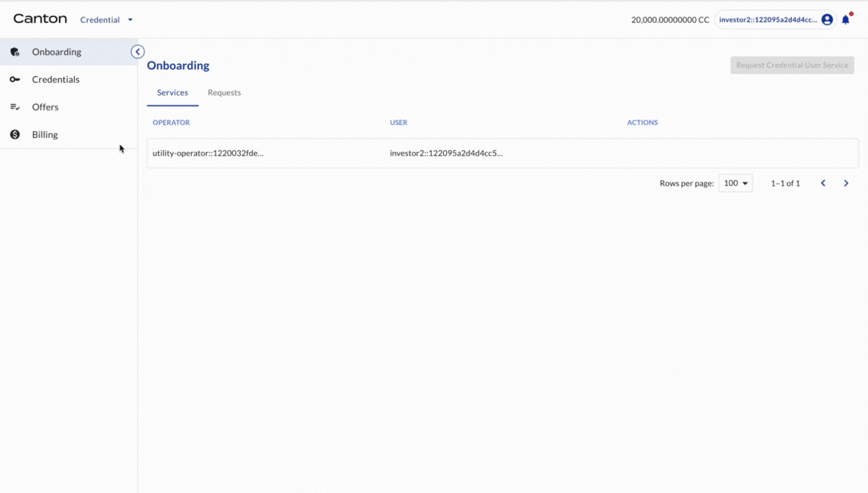Switch to the Requests tab
The height and width of the screenshot is (493, 868).
pos(224,93)
